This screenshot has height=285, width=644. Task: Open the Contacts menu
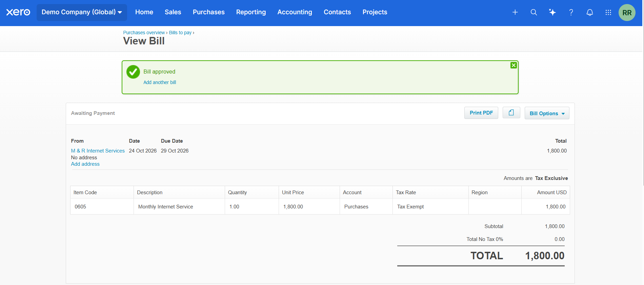337,12
